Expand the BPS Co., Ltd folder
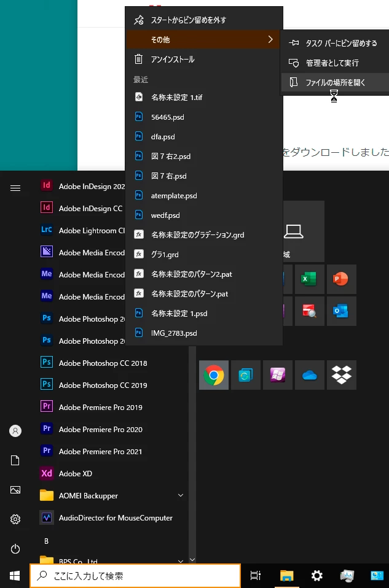 point(112,560)
